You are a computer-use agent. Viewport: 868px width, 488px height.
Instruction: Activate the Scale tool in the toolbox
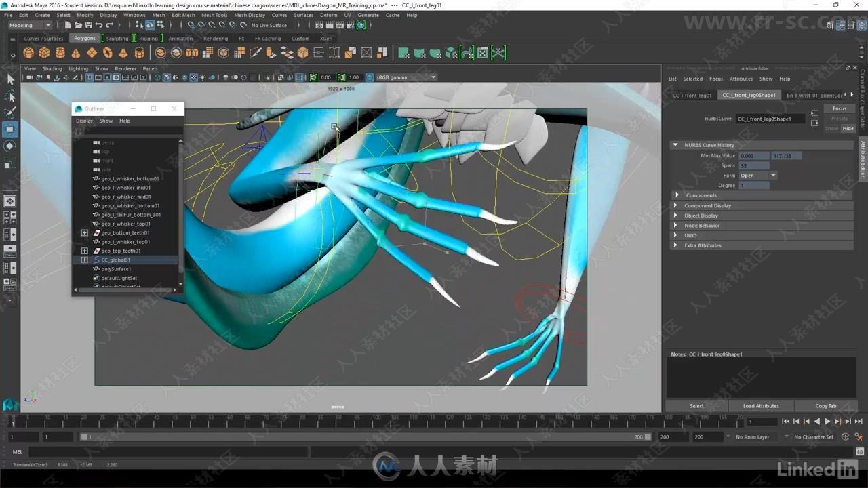[x=10, y=163]
